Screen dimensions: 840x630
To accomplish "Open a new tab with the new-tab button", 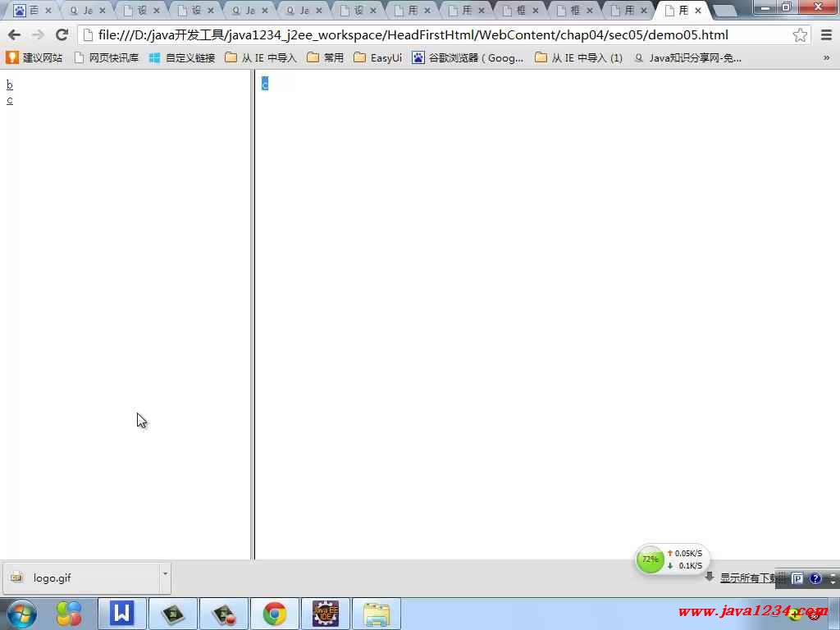I will point(725,11).
